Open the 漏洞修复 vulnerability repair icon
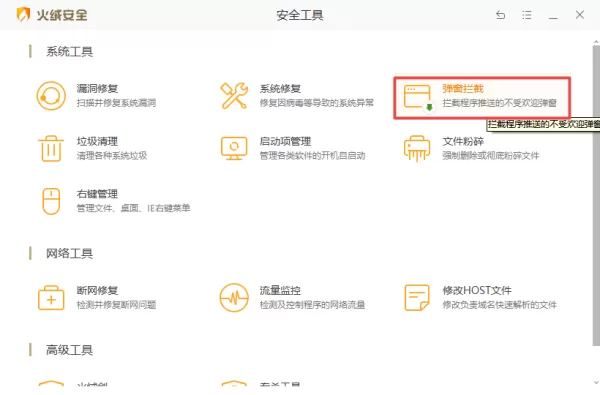Screen dimensions: 600x395 pos(51,96)
